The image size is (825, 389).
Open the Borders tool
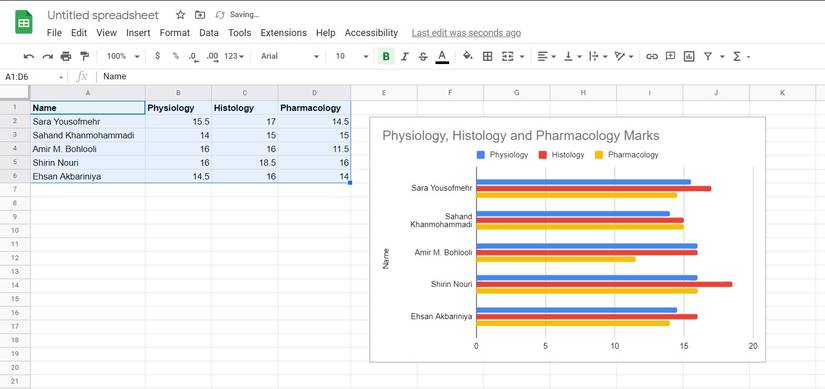pyautogui.click(x=487, y=56)
